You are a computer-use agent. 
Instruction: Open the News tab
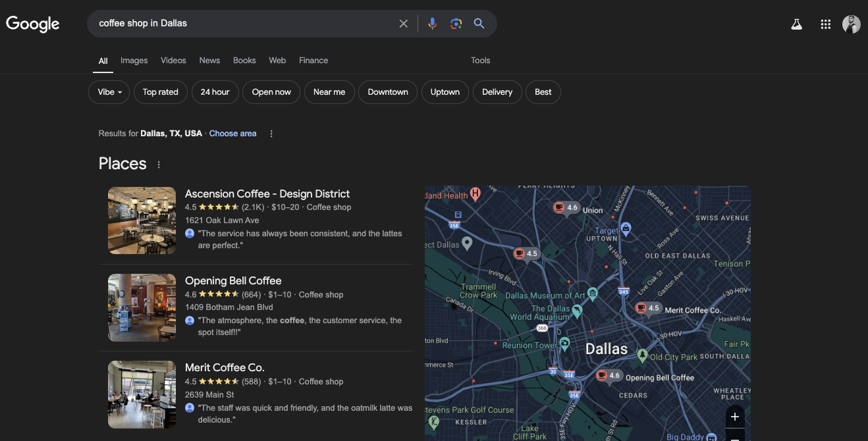click(x=209, y=61)
